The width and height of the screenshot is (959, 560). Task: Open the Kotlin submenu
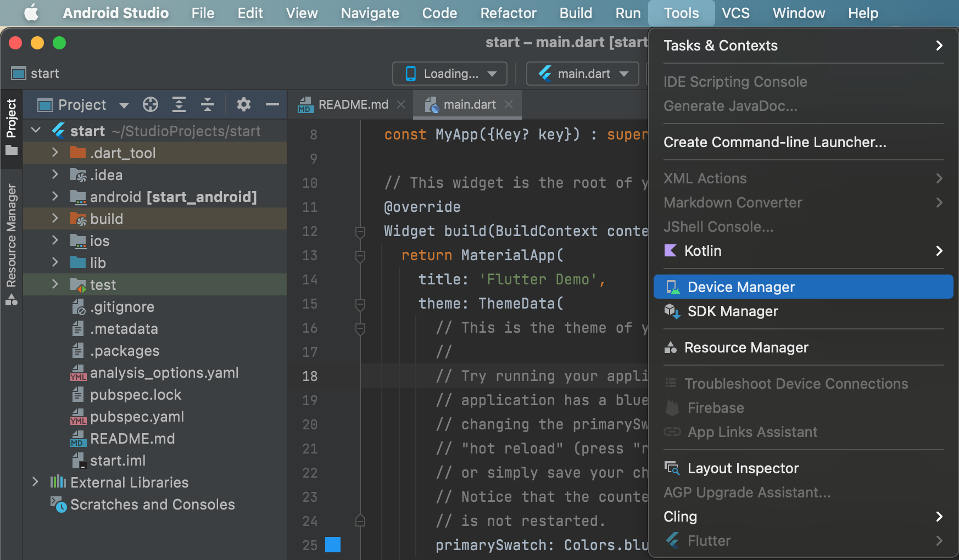click(804, 251)
